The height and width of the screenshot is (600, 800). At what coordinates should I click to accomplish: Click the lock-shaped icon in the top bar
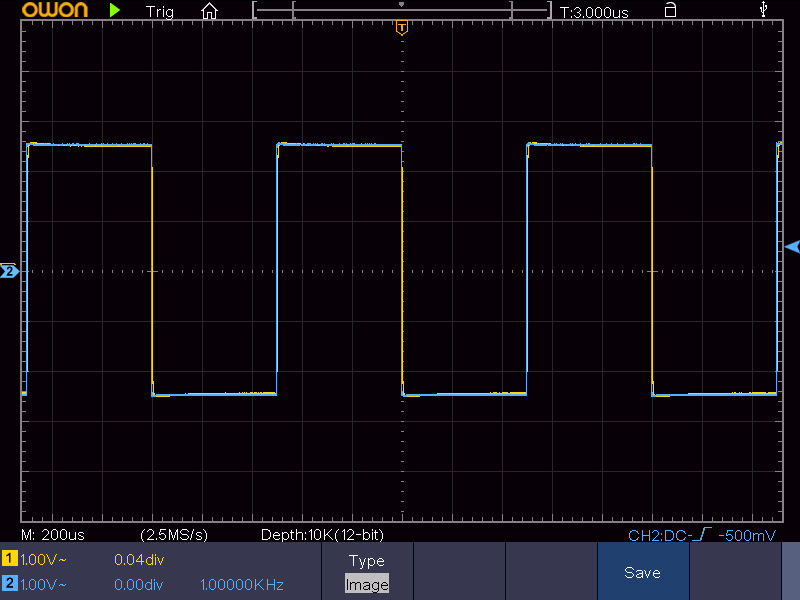coord(670,10)
